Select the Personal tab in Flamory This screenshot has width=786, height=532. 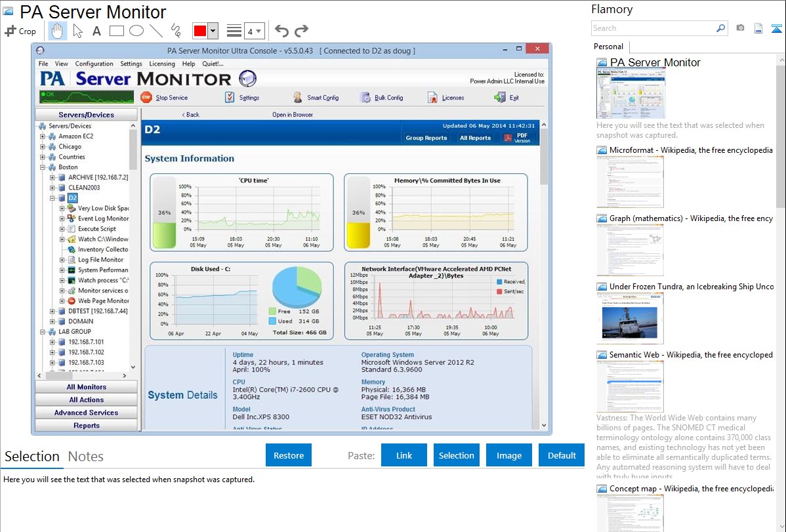[609, 47]
